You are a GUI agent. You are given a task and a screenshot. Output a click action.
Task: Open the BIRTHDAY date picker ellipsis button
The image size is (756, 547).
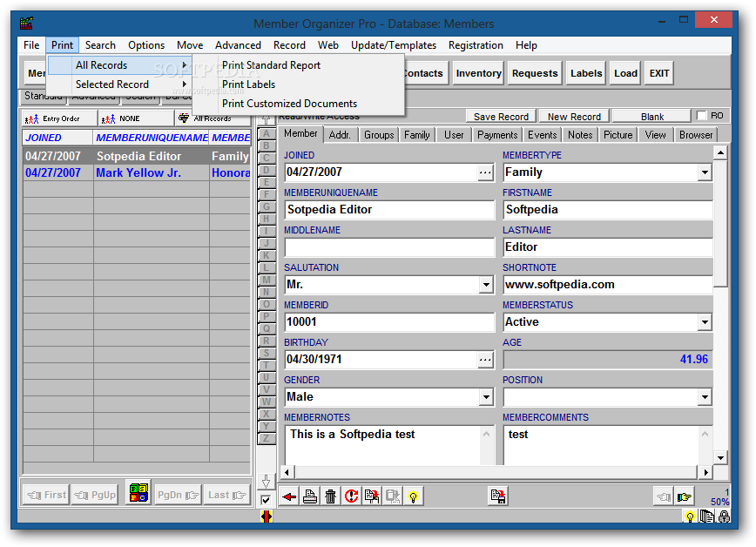485,360
